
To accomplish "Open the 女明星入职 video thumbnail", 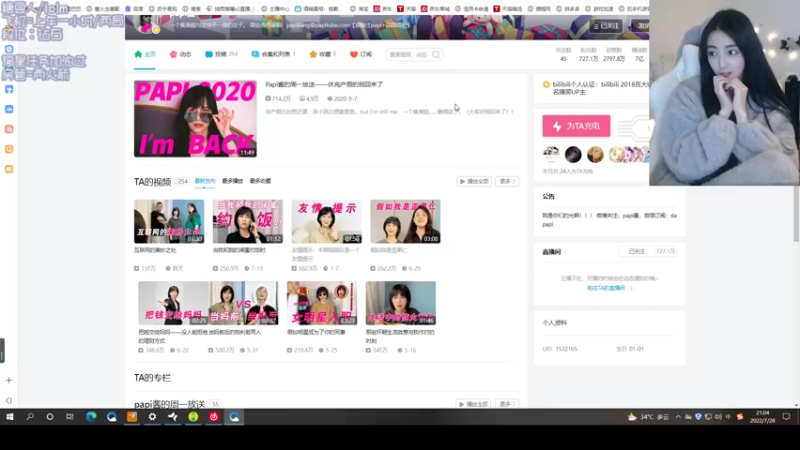I will pos(322,303).
